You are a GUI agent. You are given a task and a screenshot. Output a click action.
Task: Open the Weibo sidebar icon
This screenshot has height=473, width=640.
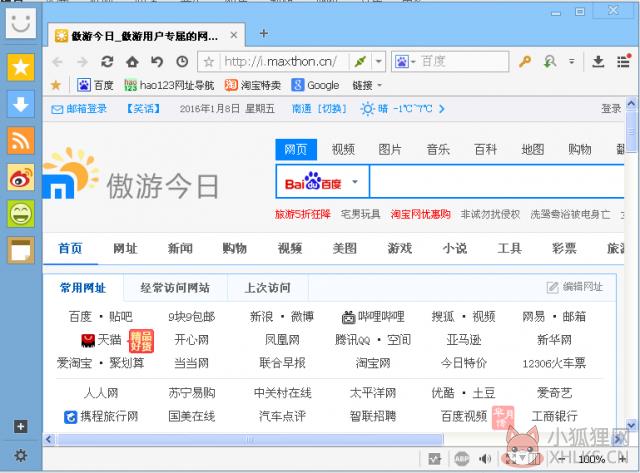[20, 178]
